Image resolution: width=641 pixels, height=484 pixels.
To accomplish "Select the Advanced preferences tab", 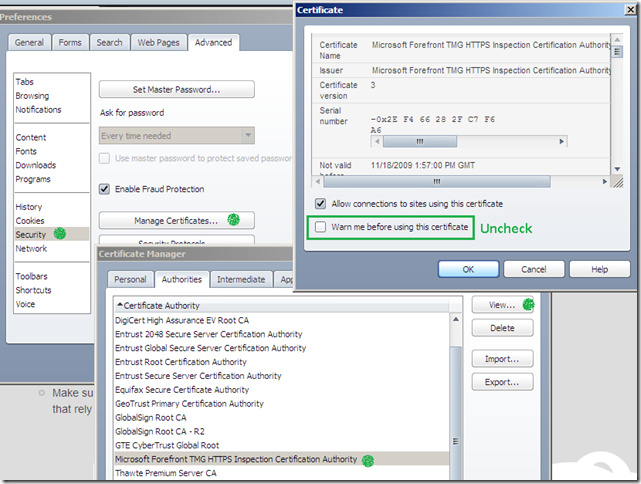I will tap(213, 43).
